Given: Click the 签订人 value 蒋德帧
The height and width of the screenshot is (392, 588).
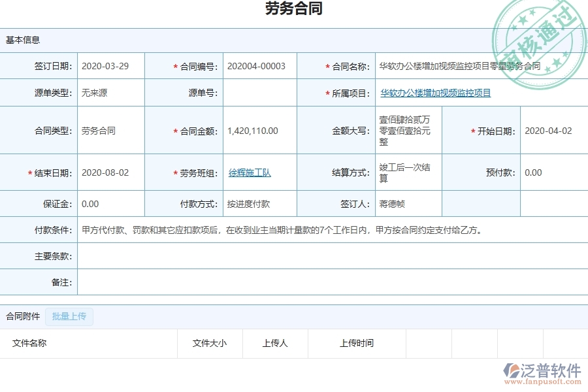Looking at the screenshot, I should point(393,203).
